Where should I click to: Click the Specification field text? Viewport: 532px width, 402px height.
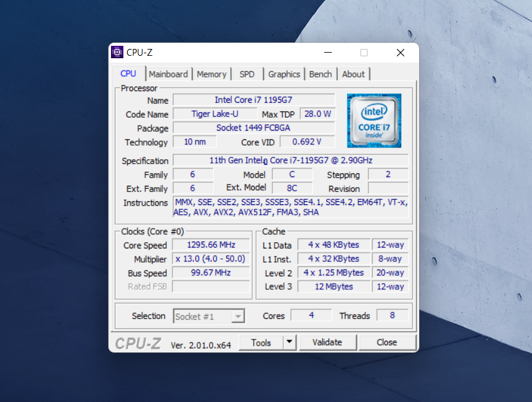(291, 160)
